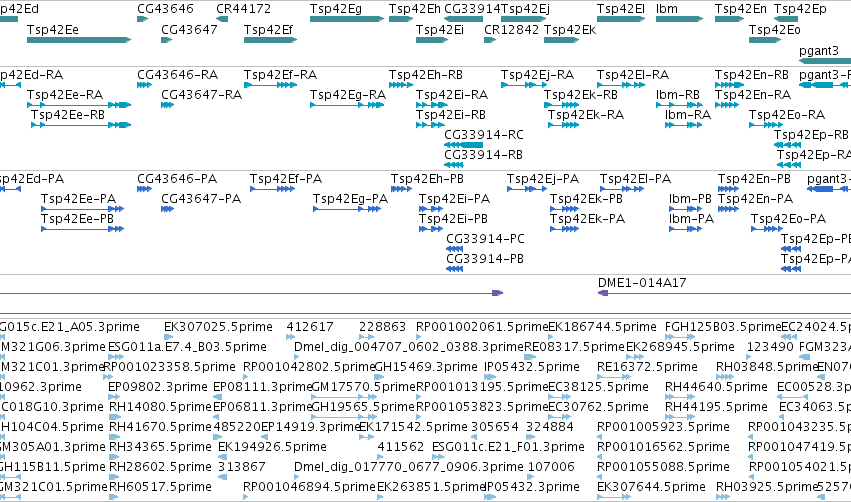Viewport: 851px width, 502px height.
Task: Click the Tsp42Ei-PB protein feature
Action: 431,229
